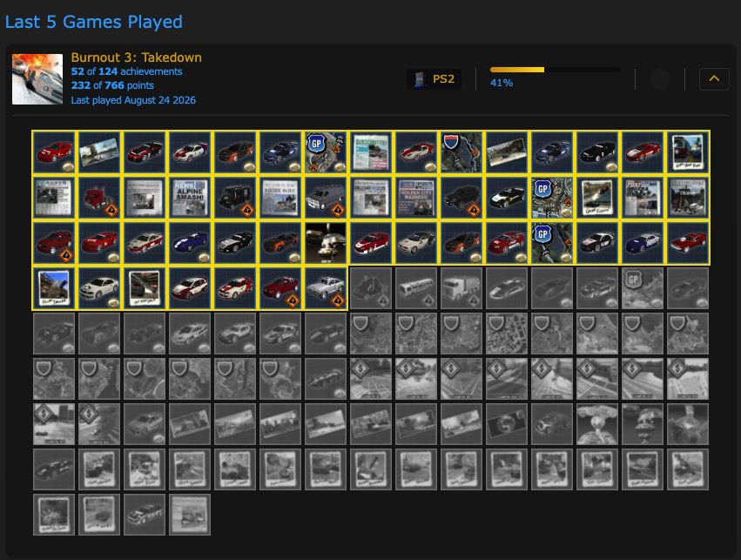This screenshot has height=560, width=741.
Task: Select the blue car with white stripes badge
Action: (x=190, y=243)
